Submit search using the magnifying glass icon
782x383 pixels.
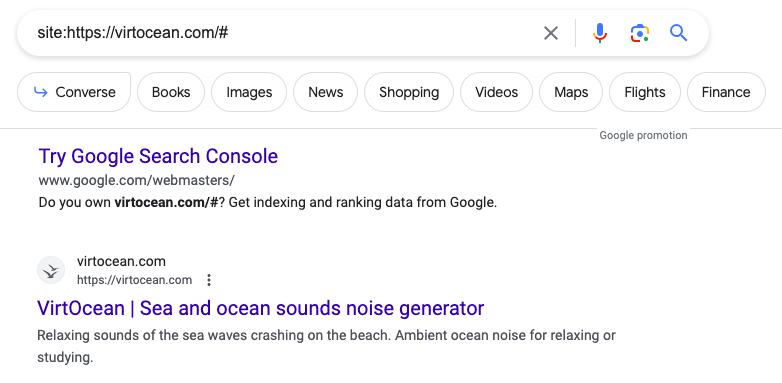coord(678,33)
